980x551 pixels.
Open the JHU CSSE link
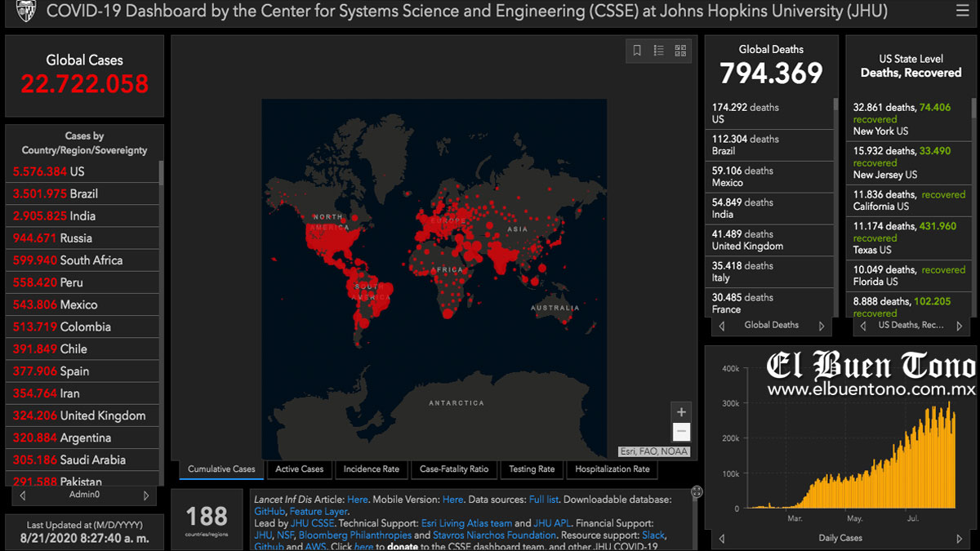[x=312, y=523]
